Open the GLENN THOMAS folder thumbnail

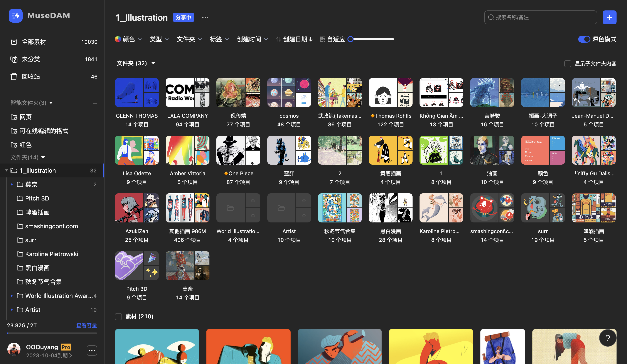(137, 92)
